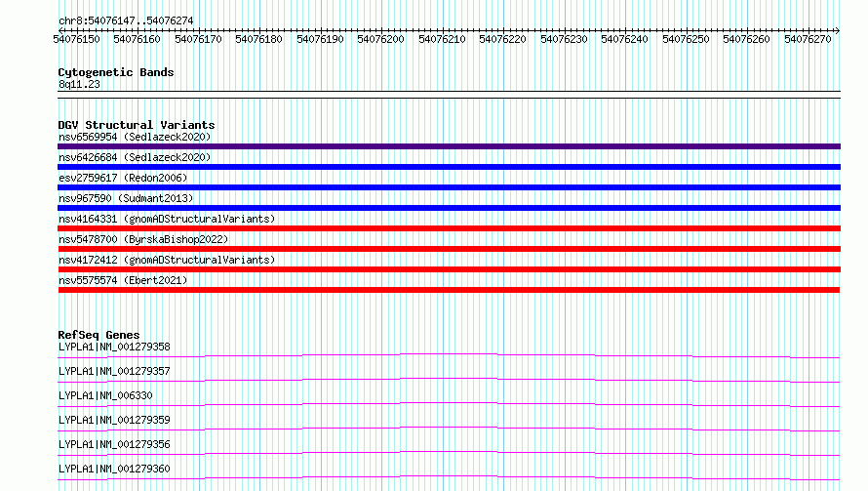Click the magenta line of NM_001279358 transcript
This screenshot has width=868, height=491.
pyautogui.click(x=449, y=353)
